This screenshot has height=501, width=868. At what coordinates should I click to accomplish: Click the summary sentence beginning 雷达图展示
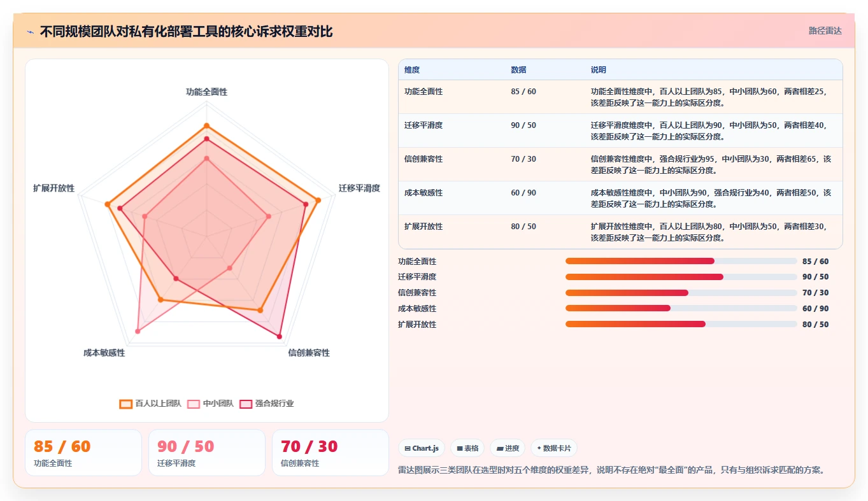point(611,470)
